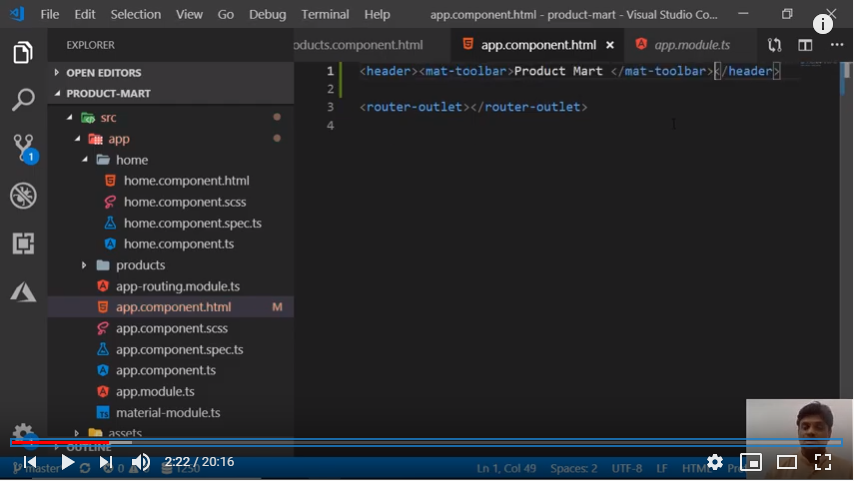Image resolution: width=854 pixels, height=481 pixels.
Task: Toggle theater mode on video player
Action: tap(787, 462)
